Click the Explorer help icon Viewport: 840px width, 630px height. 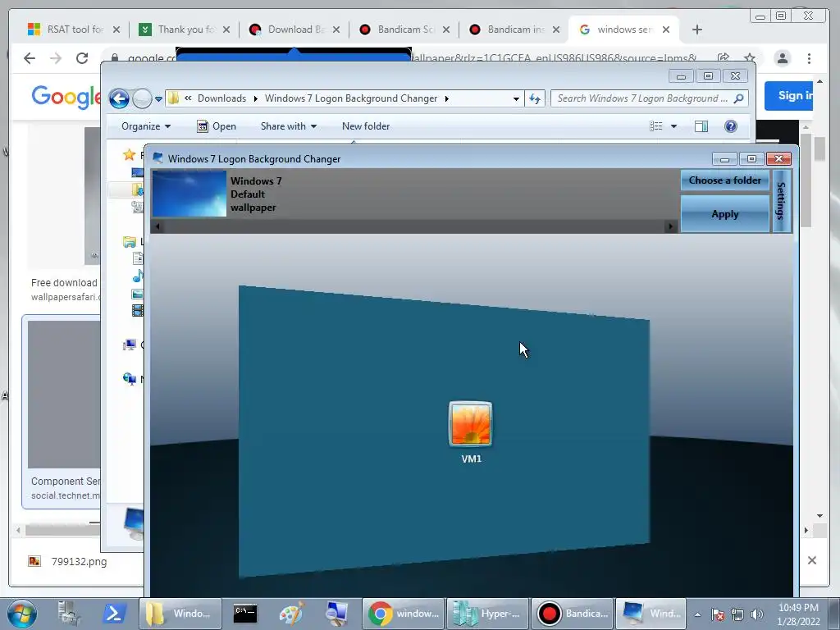[x=731, y=126]
